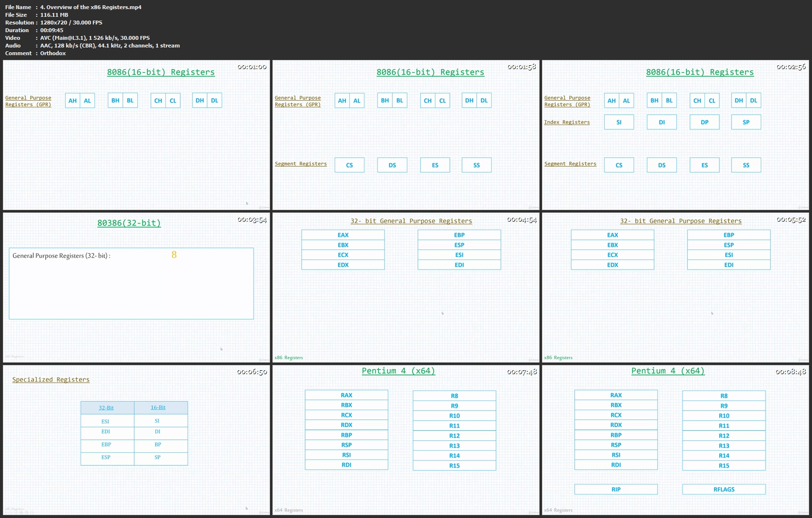
Task: Click the 'x64 Registers' footer in the 00:07:48 frame
Action: tap(289, 510)
